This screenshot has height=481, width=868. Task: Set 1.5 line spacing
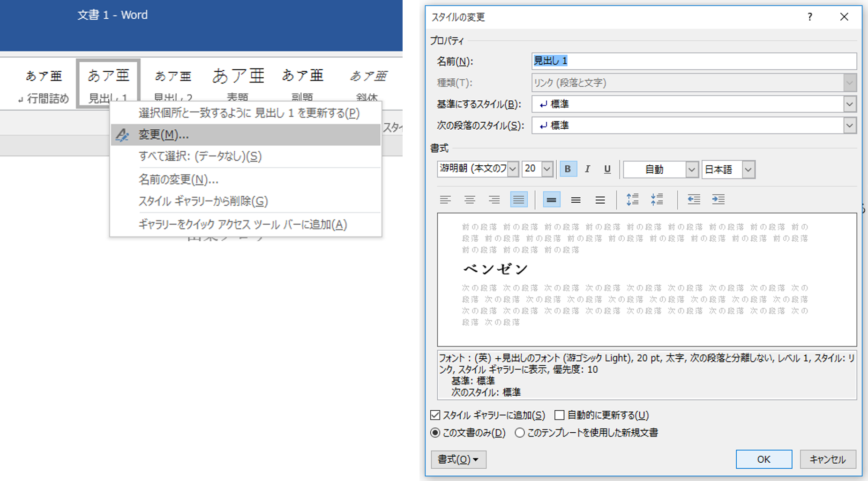click(x=576, y=200)
